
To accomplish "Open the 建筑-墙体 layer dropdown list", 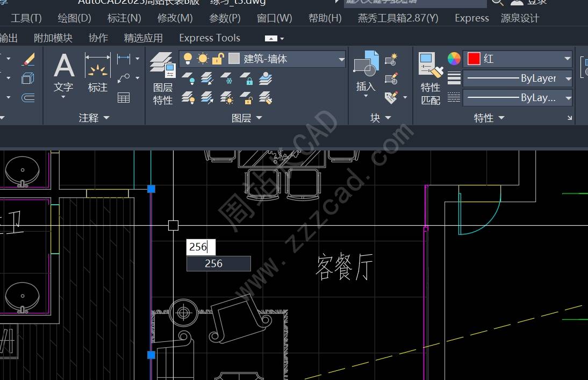I will [x=341, y=59].
